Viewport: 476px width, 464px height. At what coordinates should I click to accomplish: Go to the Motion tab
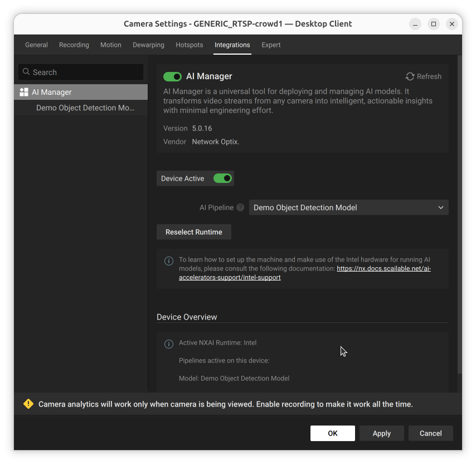[x=111, y=45]
